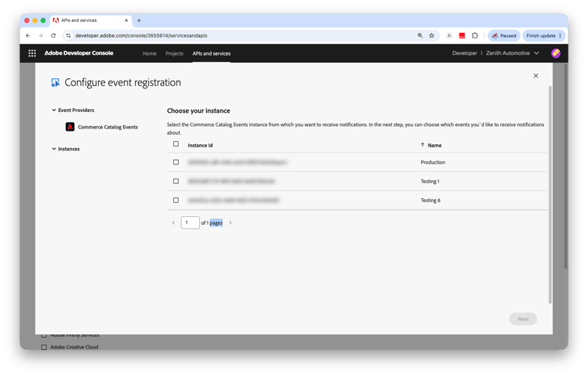Click the Choose your instance heading
The height and width of the screenshot is (376, 588).
pyautogui.click(x=198, y=111)
